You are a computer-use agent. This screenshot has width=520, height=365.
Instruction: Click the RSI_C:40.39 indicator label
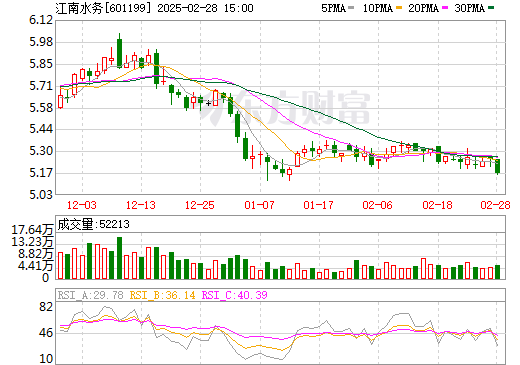[x=235, y=295]
